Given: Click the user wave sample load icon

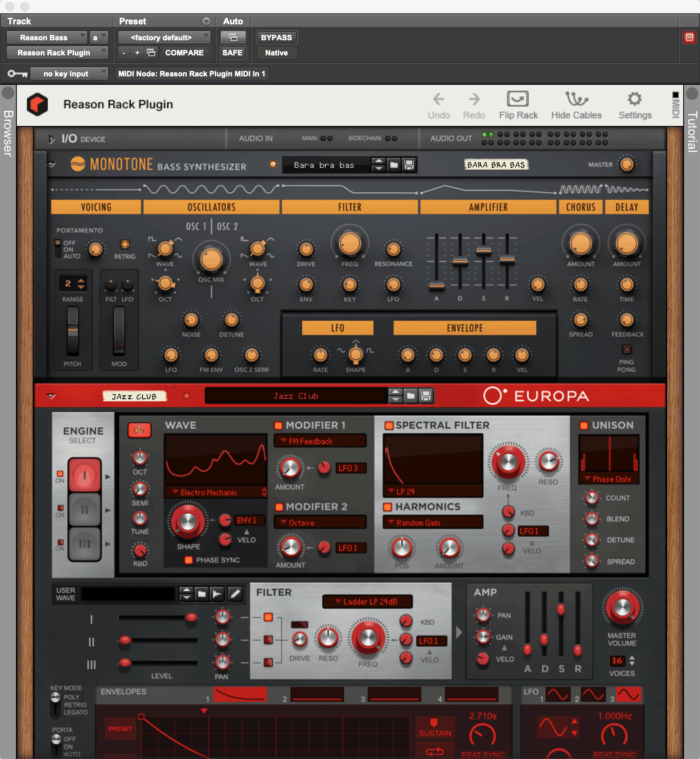Looking at the screenshot, I should (217, 594).
